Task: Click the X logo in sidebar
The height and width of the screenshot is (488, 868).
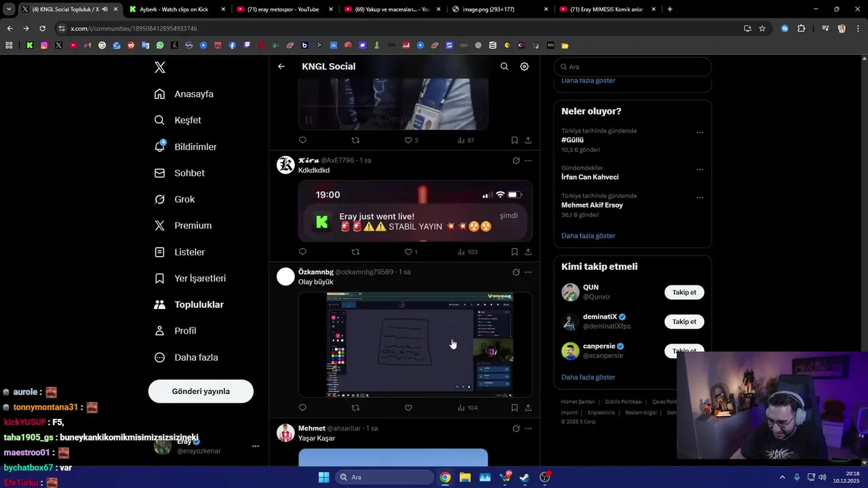Action: click(x=160, y=67)
